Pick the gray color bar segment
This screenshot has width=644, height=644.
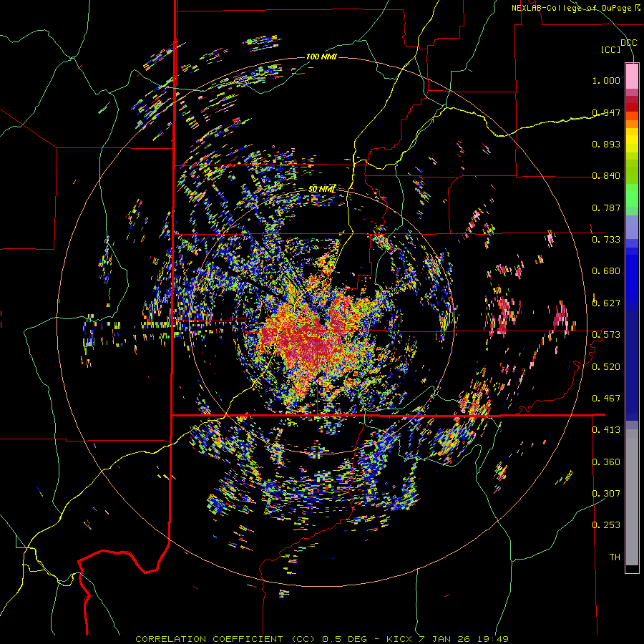click(632, 497)
